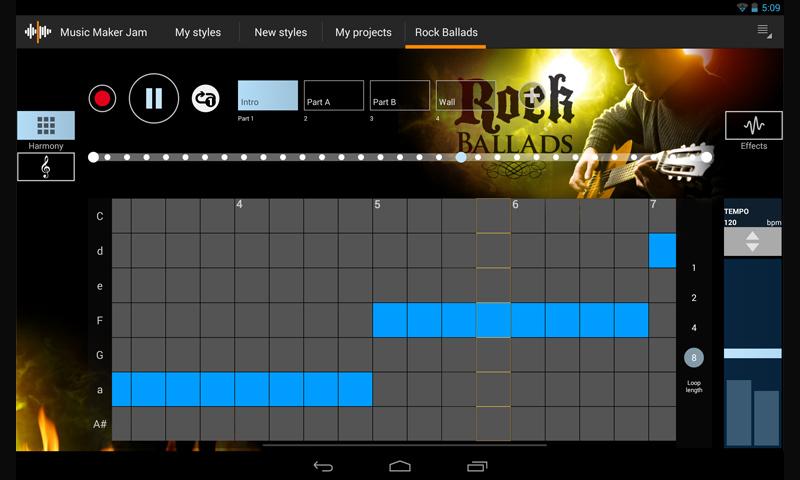Tap the Android home button
The width and height of the screenshot is (800, 480).
click(x=400, y=466)
